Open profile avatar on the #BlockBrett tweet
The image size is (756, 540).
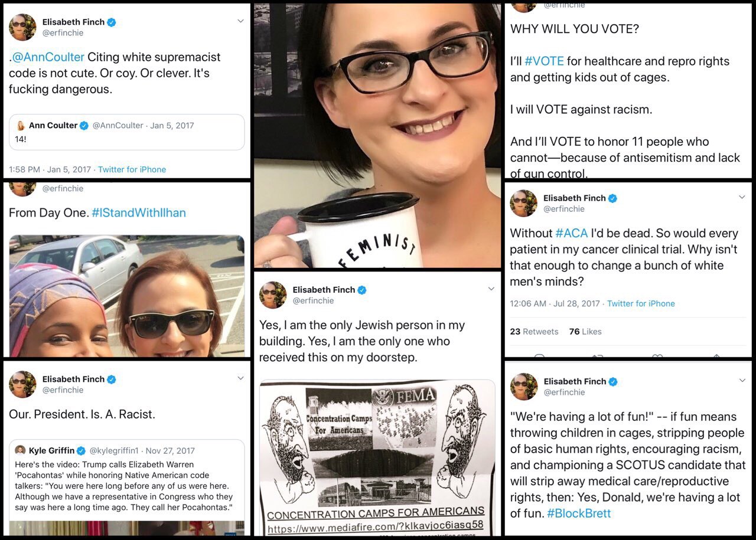[523, 387]
